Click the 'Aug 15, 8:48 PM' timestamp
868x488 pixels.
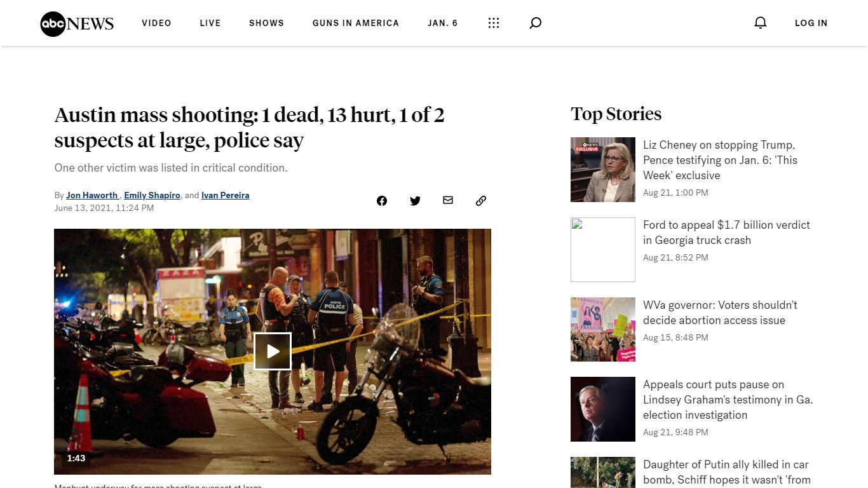(675, 337)
